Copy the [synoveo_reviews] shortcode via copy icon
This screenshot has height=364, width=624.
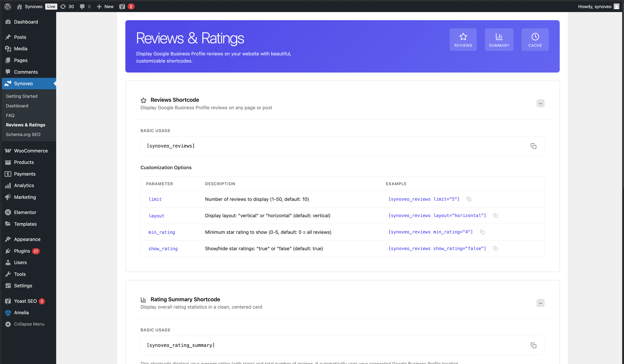click(534, 146)
